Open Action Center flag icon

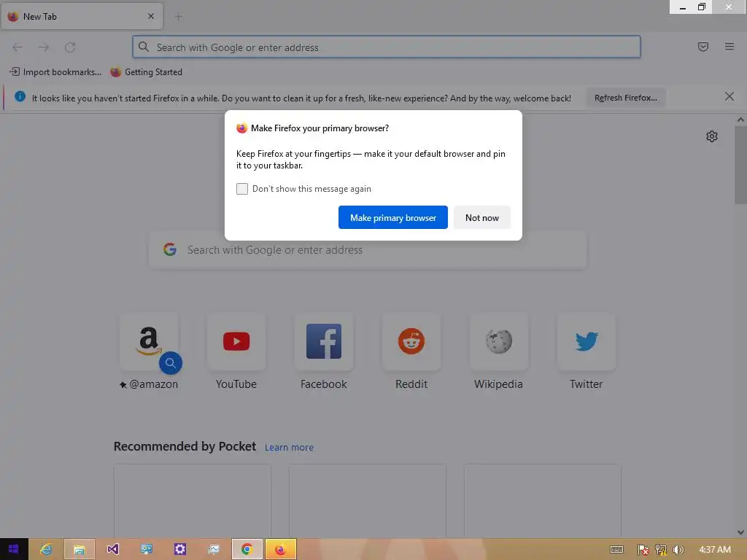pyautogui.click(x=643, y=550)
